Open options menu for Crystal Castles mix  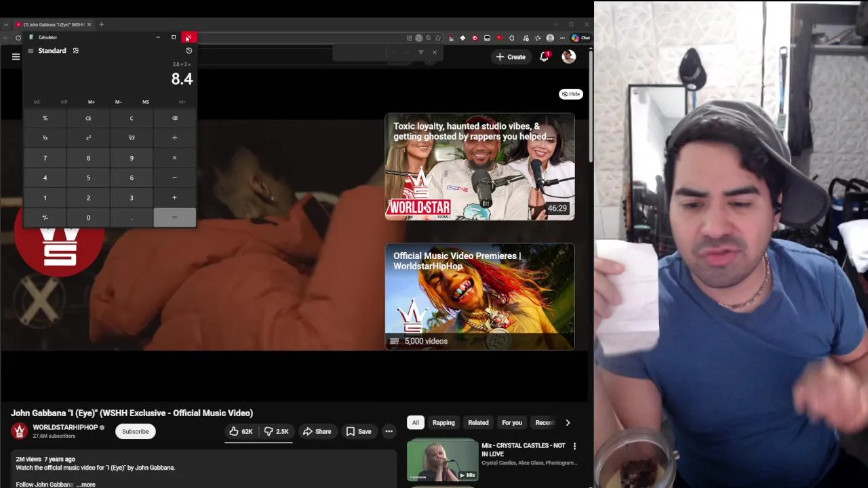pyautogui.click(x=574, y=446)
